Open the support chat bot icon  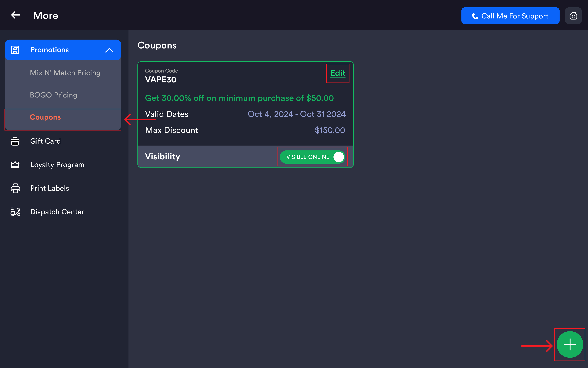coord(573,16)
